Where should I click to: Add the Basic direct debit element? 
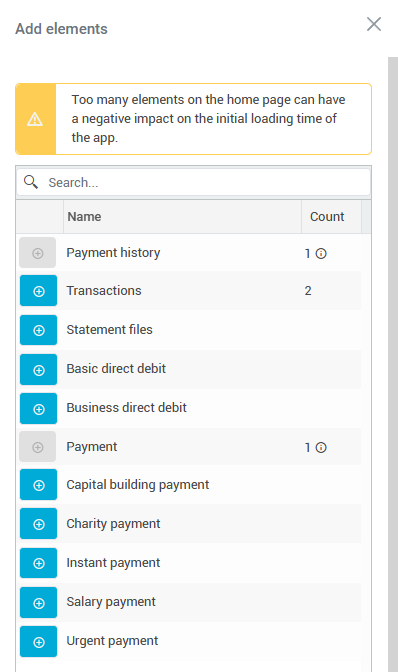38,369
